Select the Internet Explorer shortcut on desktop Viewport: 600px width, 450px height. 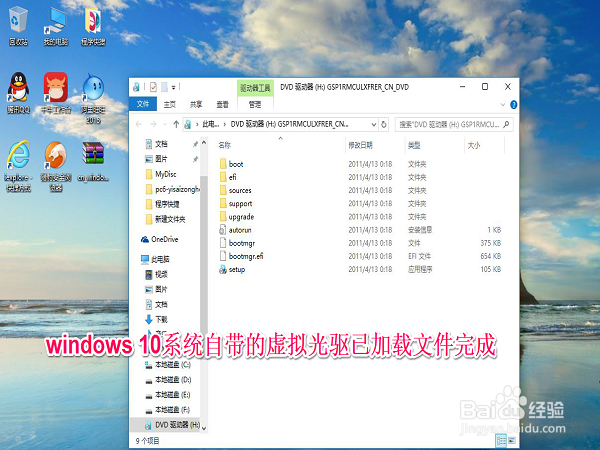18,165
